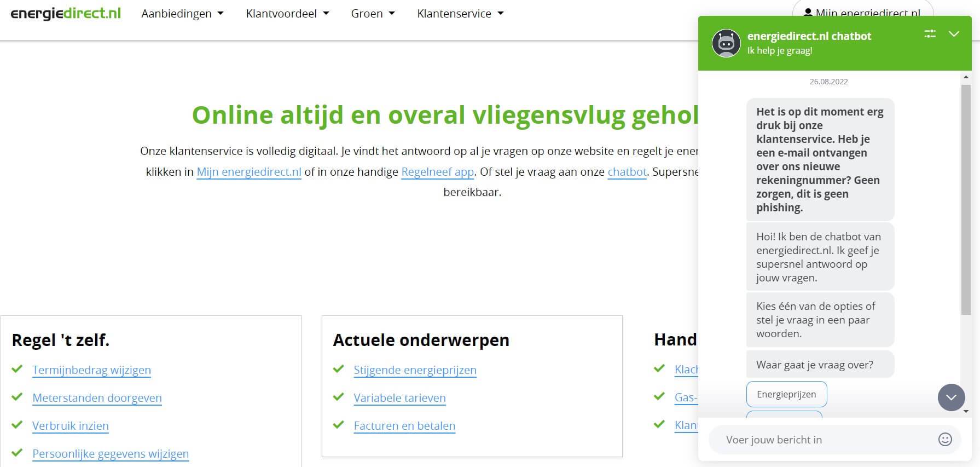Click the chat date 26.08.2022
Viewport: 980px width, 467px height.
[x=828, y=82]
